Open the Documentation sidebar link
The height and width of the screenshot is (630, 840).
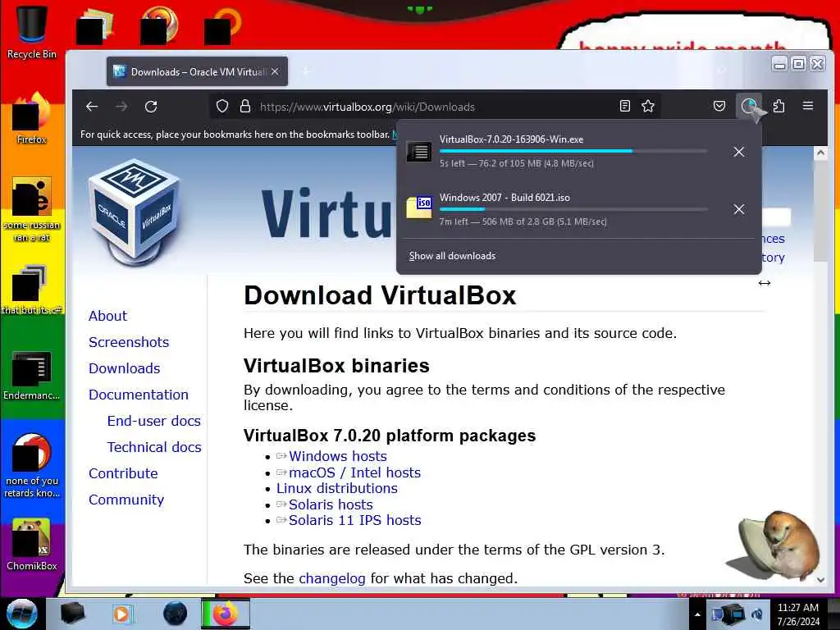pyautogui.click(x=138, y=395)
